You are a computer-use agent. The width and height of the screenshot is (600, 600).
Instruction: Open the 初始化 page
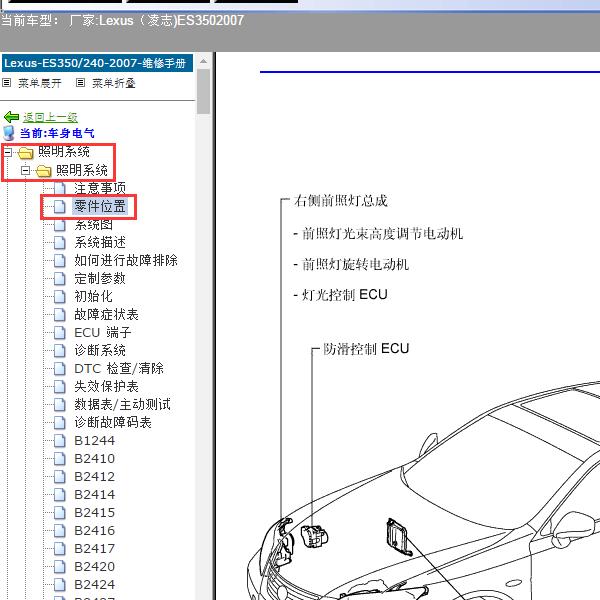click(x=94, y=296)
